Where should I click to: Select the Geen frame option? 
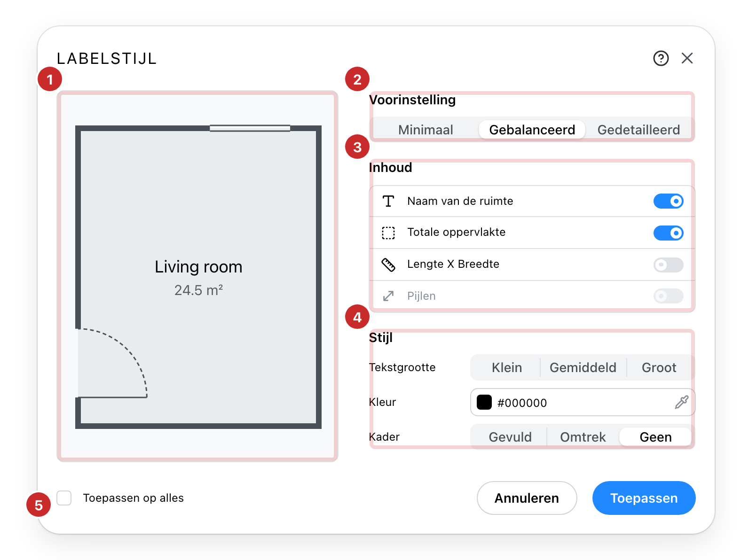tap(655, 437)
